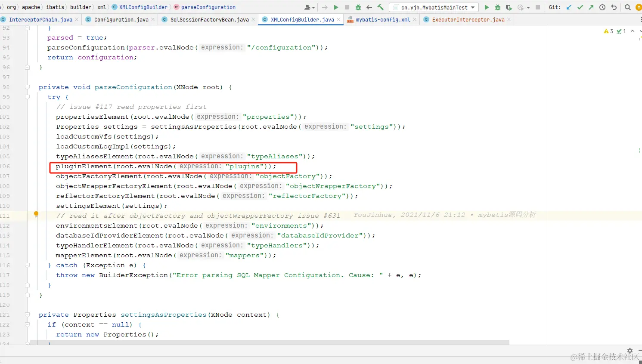Image resolution: width=642 pixels, height=364 pixels.
Task: Click the builder breadcrumb in navigation bar
Action: click(x=81, y=7)
